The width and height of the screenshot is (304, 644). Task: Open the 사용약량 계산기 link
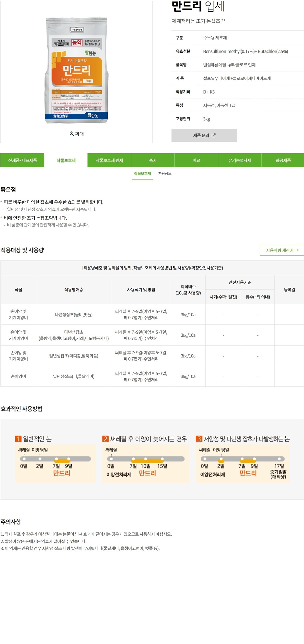click(x=282, y=250)
